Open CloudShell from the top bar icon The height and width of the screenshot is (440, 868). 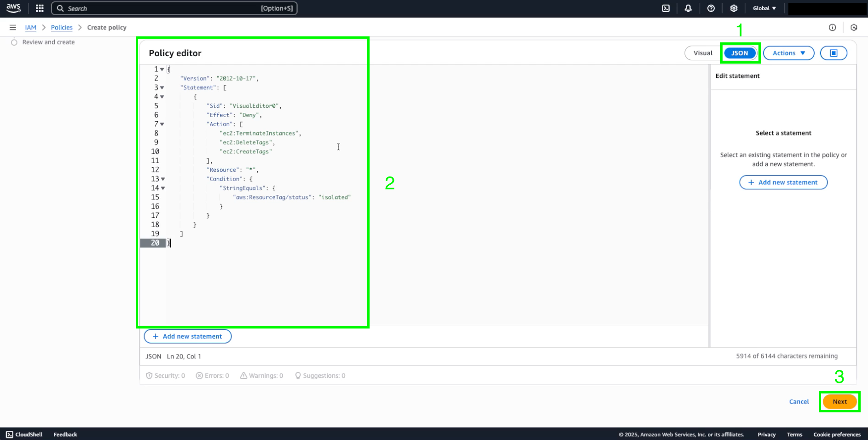(x=666, y=8)
